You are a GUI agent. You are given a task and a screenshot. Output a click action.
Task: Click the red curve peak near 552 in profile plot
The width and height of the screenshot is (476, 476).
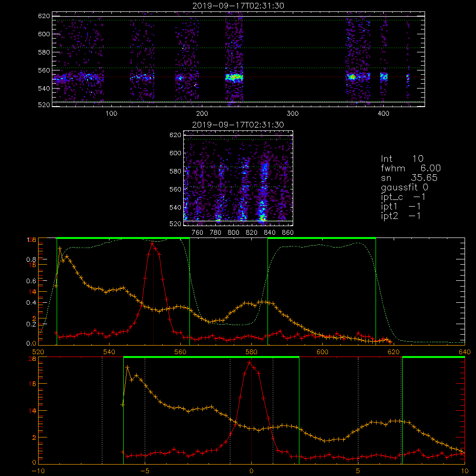tap(152, 243)
